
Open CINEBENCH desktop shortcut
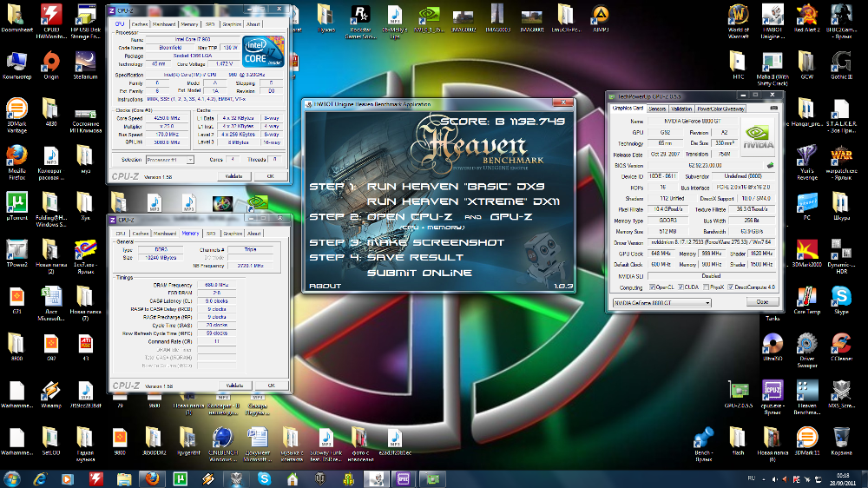point(222,445)
